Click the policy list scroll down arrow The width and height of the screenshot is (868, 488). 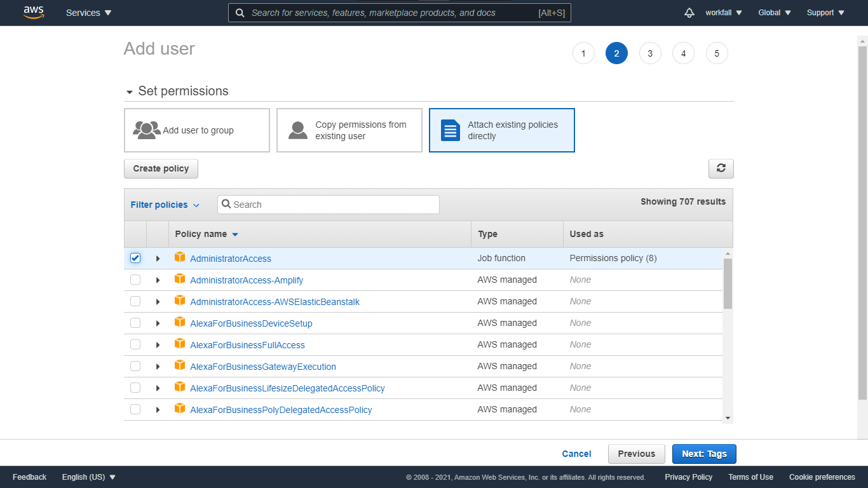[x=728, y=417]
